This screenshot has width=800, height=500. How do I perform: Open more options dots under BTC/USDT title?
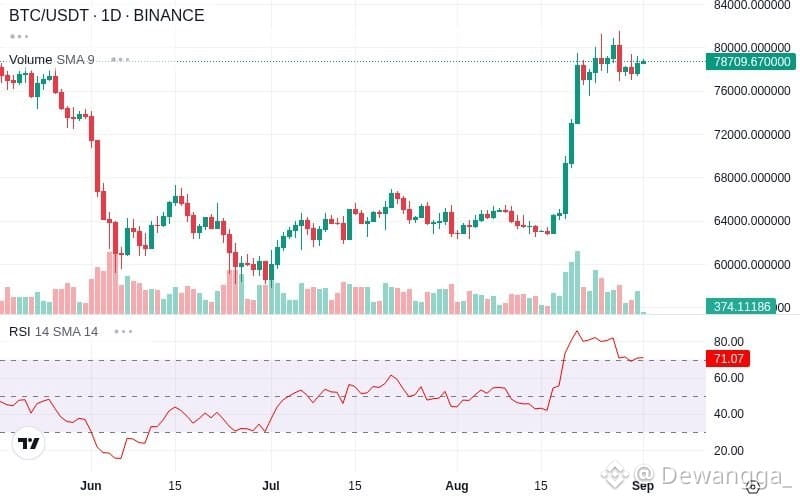click(19, 37)
